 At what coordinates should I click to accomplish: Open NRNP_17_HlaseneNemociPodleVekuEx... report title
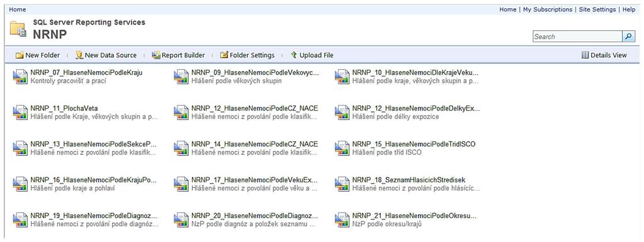255,180
